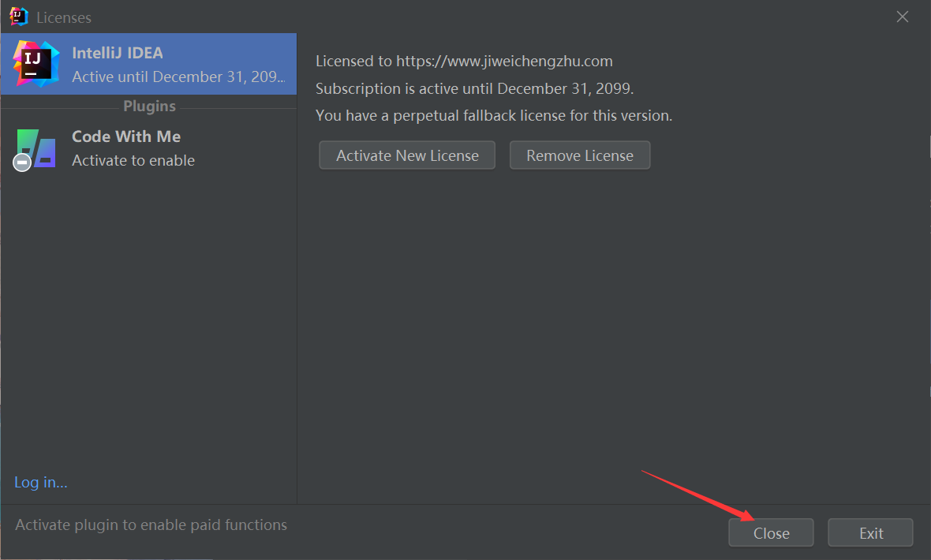Select the IntelliJ IDEA license entry name

(118, 54)
